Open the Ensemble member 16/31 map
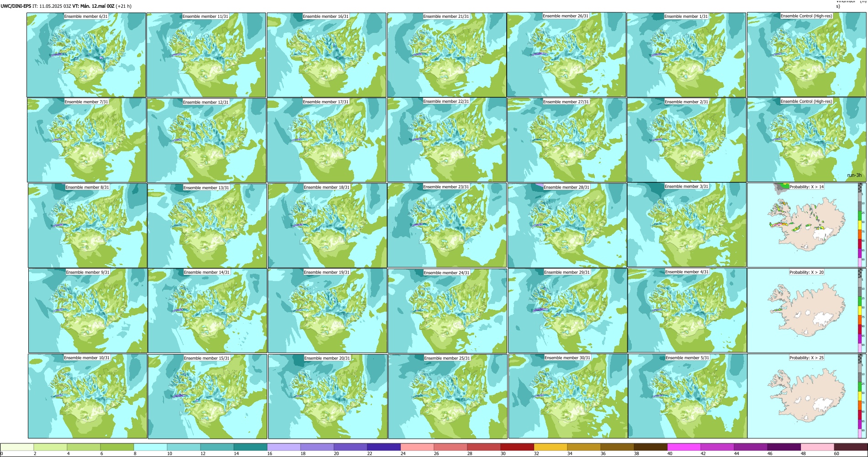The width and height of the screenshot is (868, 457). click(x=327, y=55)
